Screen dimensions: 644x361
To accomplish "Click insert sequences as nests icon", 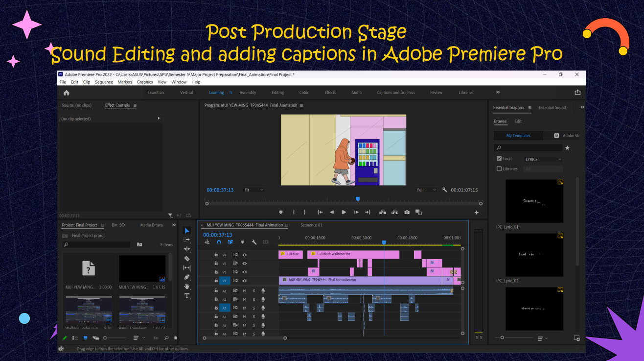I will coord(207,242).
